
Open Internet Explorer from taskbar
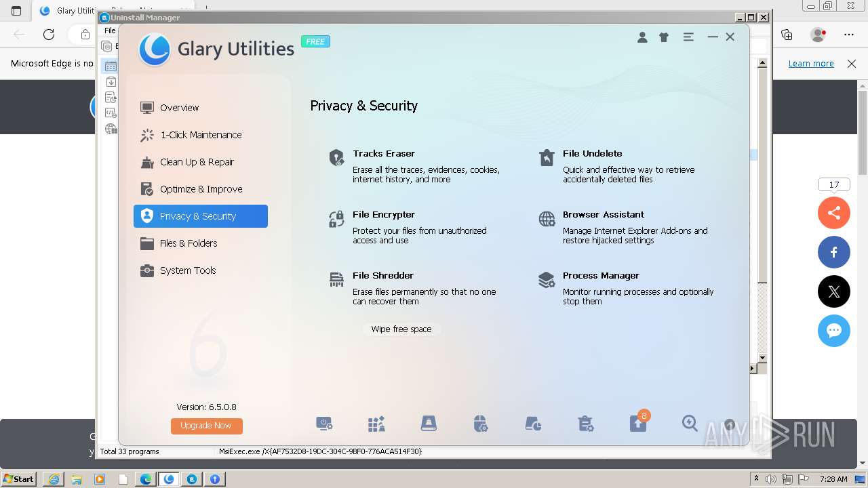pos(54,479)
